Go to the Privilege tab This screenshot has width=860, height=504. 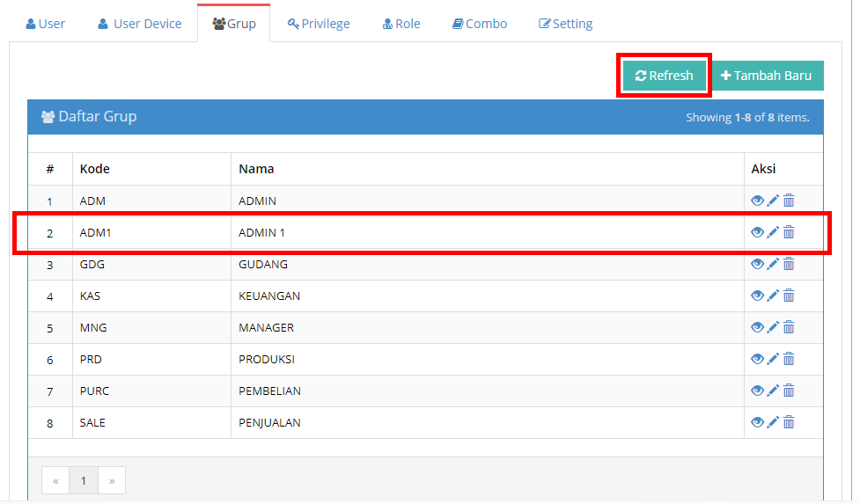coord(319,24)
